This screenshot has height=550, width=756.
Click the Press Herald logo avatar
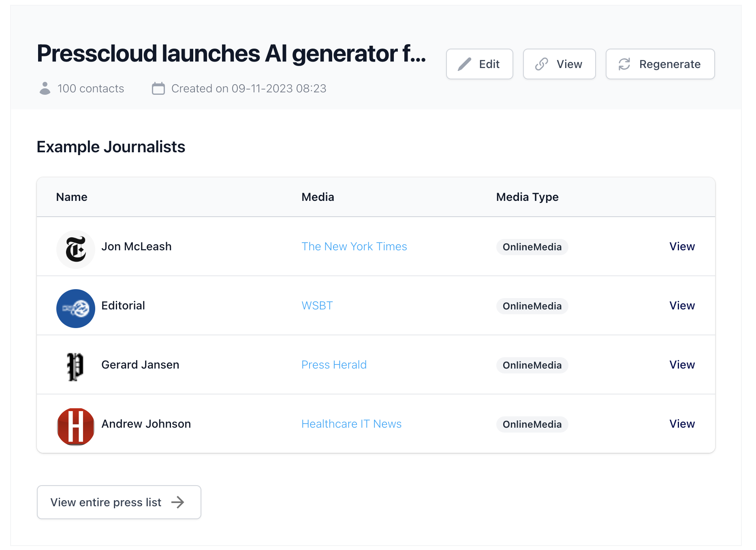pyautogui.click(x=75, y=367)
